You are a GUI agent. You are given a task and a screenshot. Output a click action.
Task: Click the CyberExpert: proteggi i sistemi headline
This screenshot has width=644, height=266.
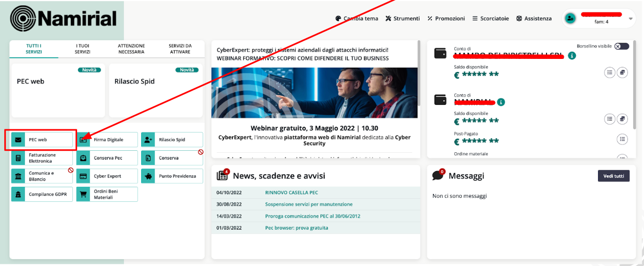pyautogui.click(x=302, y=50)
